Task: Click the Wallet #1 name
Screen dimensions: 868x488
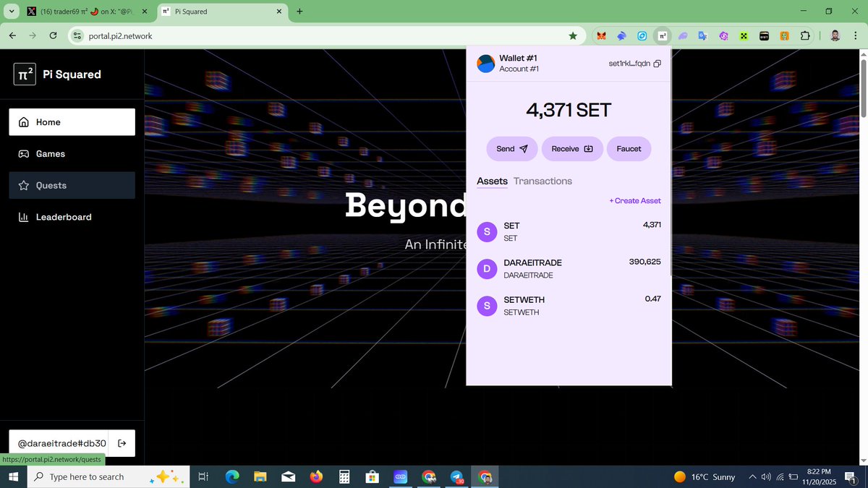Action: point(518,58)
